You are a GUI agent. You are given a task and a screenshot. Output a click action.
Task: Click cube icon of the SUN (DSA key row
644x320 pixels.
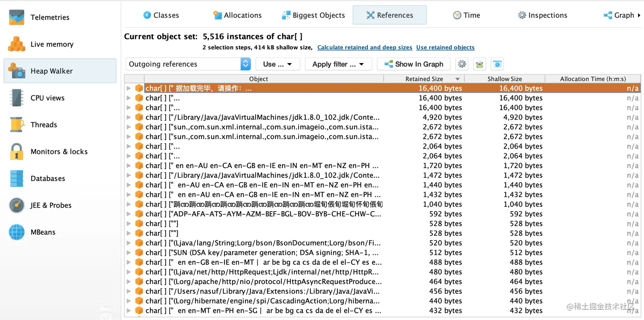(x=139, y=253)
